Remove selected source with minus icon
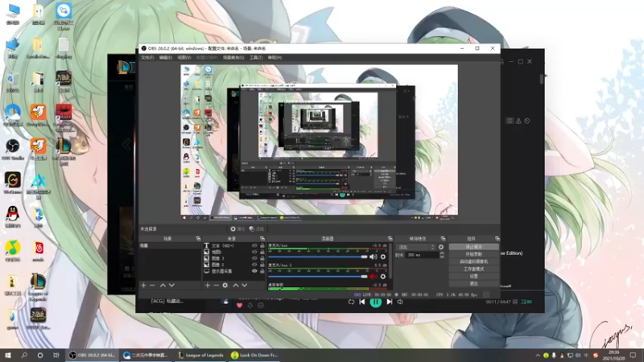644x362 pixels. [x=216, y=286]
